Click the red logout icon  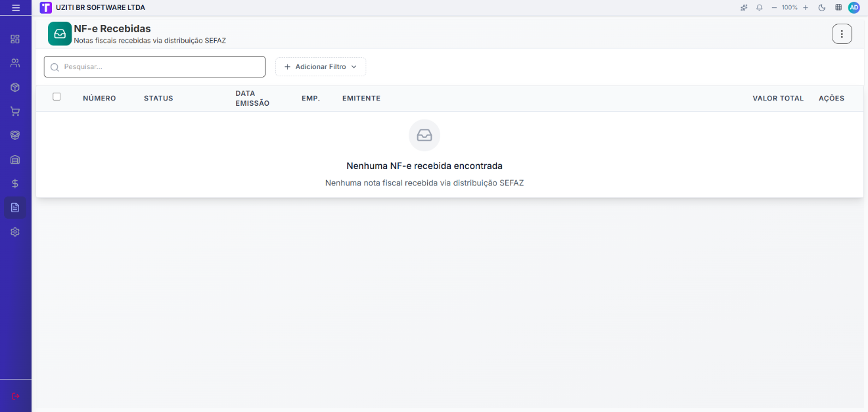click(16, 396)
